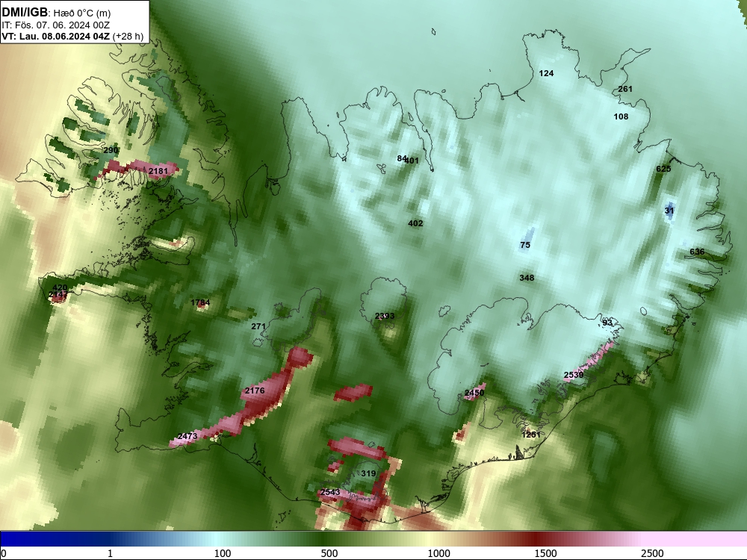Viewport: 747px width, 560px height.
Task: Click the value 93 on Vatnajökull
Action: pos(607,323)
